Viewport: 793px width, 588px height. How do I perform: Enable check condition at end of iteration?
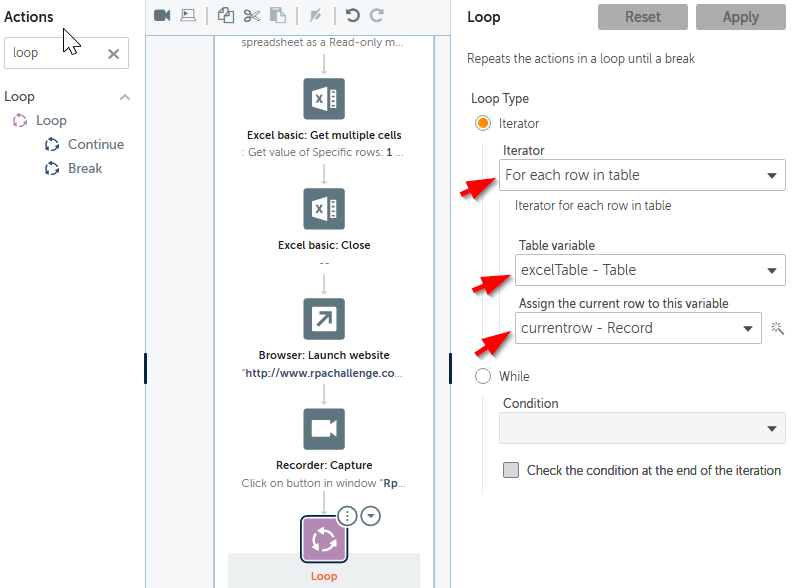click(x=511, y=470)
